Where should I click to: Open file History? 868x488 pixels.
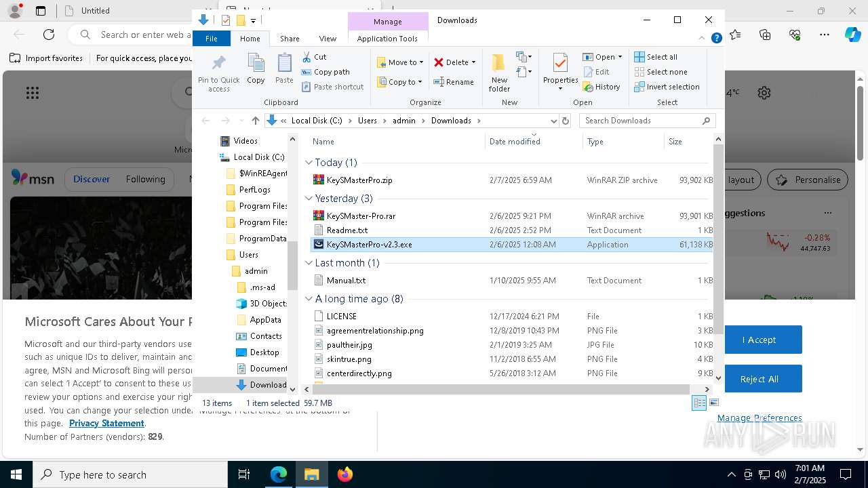[x=601, y=87]
